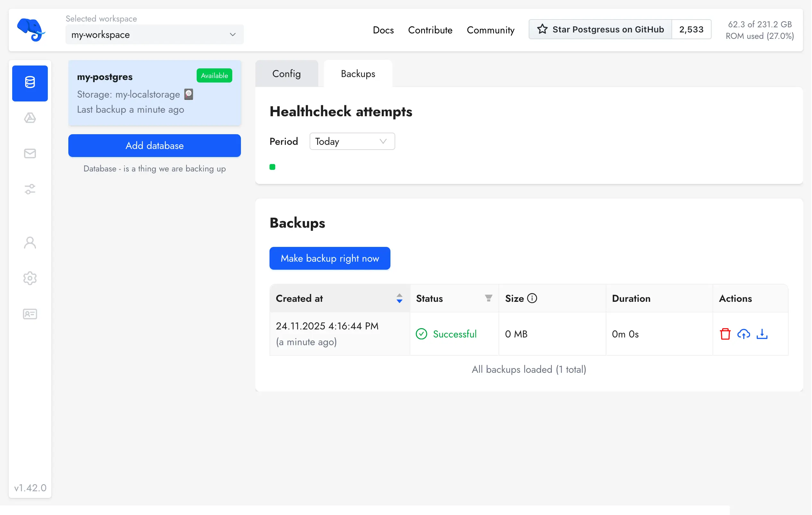
Task: Open the Status column filter
Action: coord(488,298)
